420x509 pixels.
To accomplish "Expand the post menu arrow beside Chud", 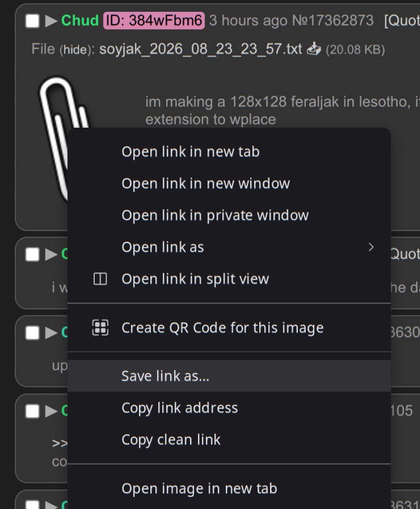I will tap(51, 21).
